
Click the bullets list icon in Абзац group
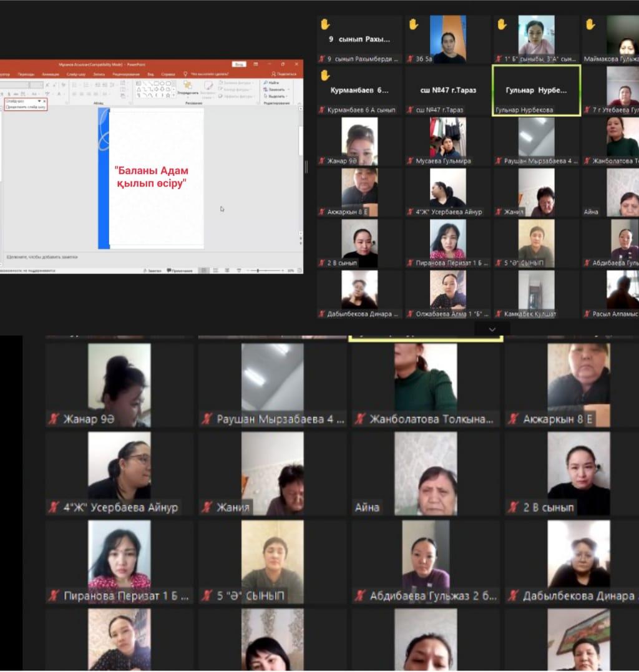[74, 85]
